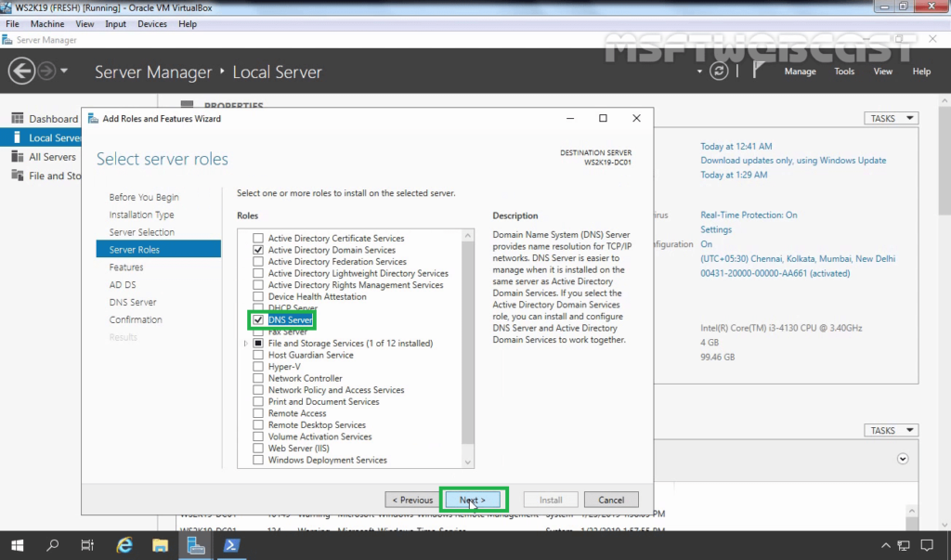Open the notifications flag icon
Screen dimensions: 951x560
(x=758, y=71)
